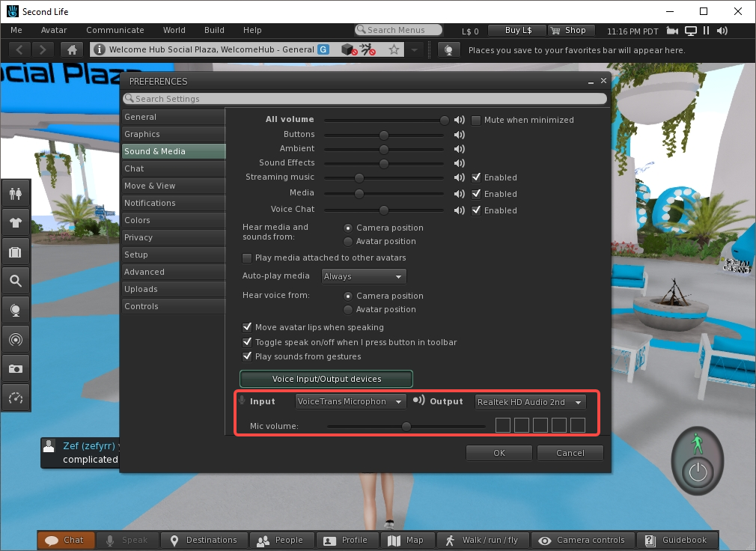Image resolution: width=756 pixels, height=551 pixels.
Task: Open the Output device Realtek dropdown
Action: pyautogui.click(x=530, y=401)
